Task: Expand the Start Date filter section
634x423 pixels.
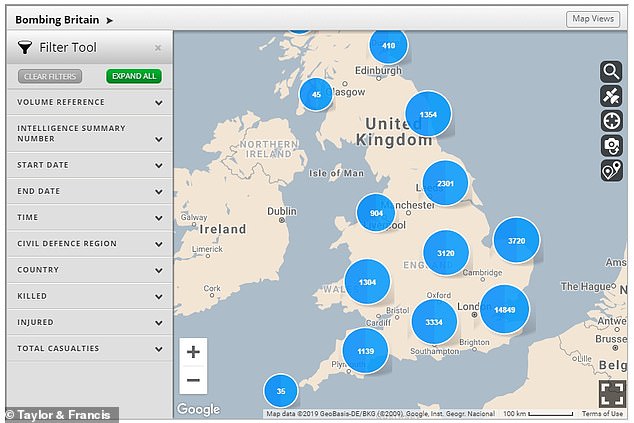Action: tap(158, 165)
